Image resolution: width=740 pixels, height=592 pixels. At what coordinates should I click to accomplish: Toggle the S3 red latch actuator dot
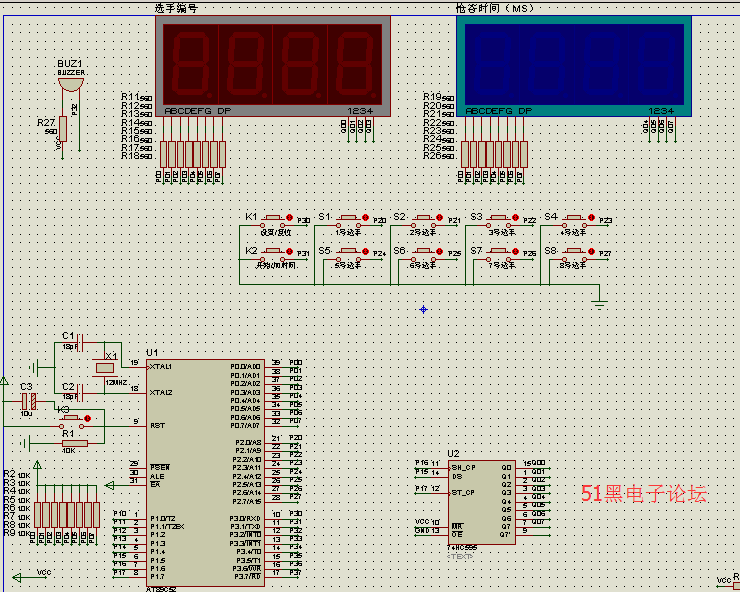515,218
